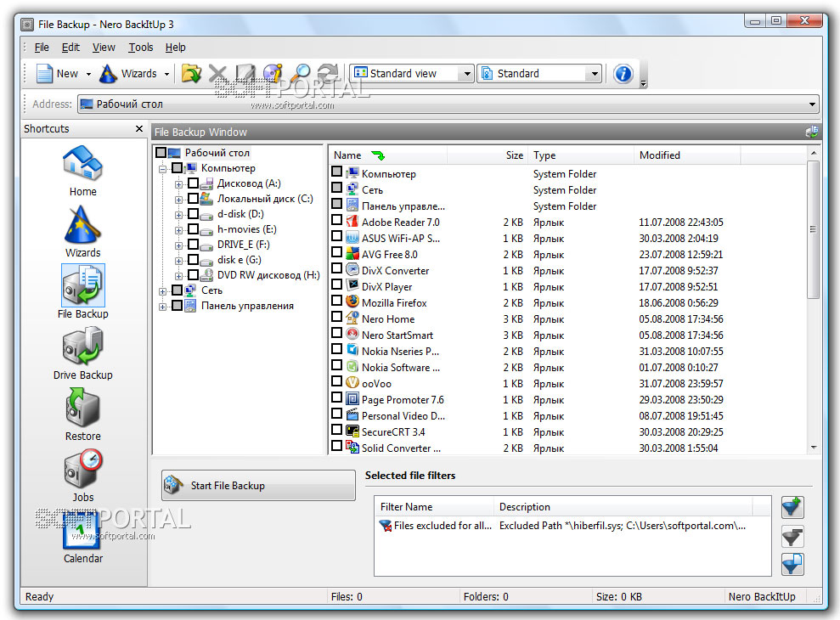Click the open folder toolbar icon
The height and width of the screenshot is (620, 840).
tap(191, 73)
